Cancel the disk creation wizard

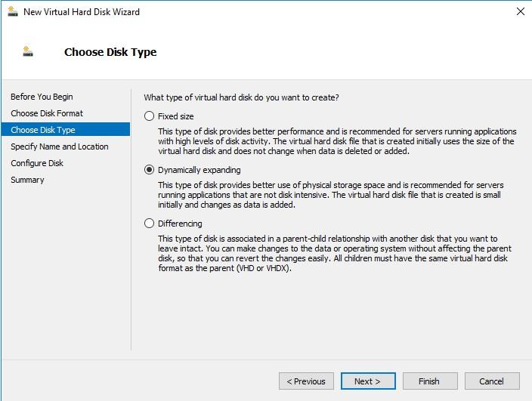tap(491, 381)
